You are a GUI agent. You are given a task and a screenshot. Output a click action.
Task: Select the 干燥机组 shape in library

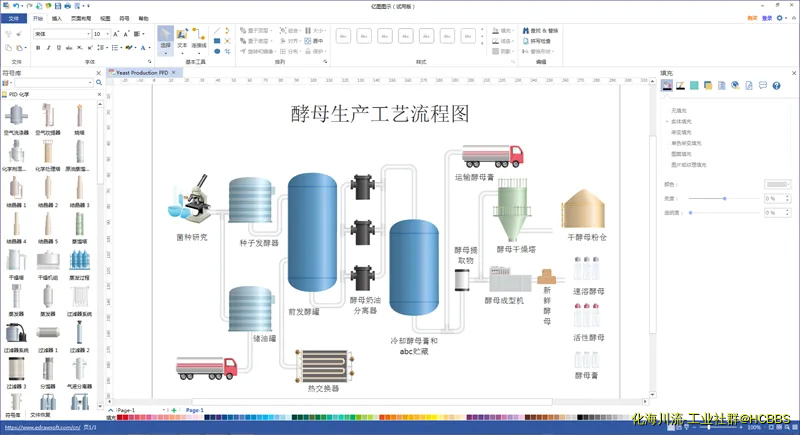pos(48,264)
